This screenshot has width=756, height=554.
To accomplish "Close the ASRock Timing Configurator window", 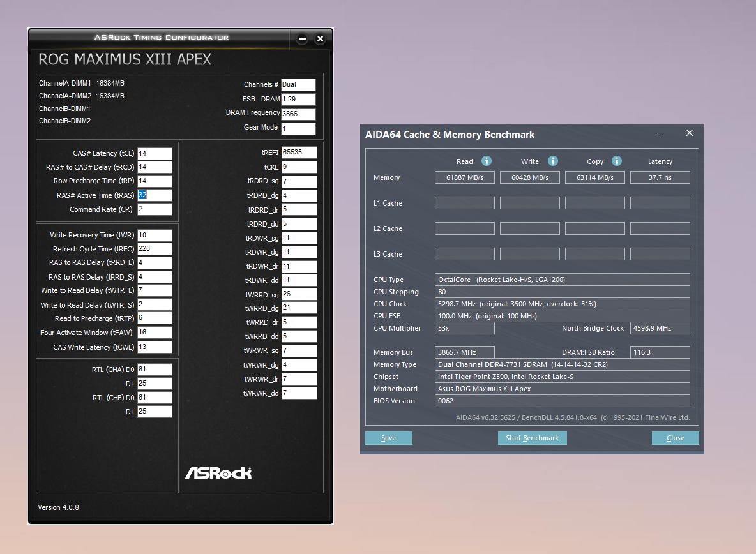I will [x=320, y=38].
